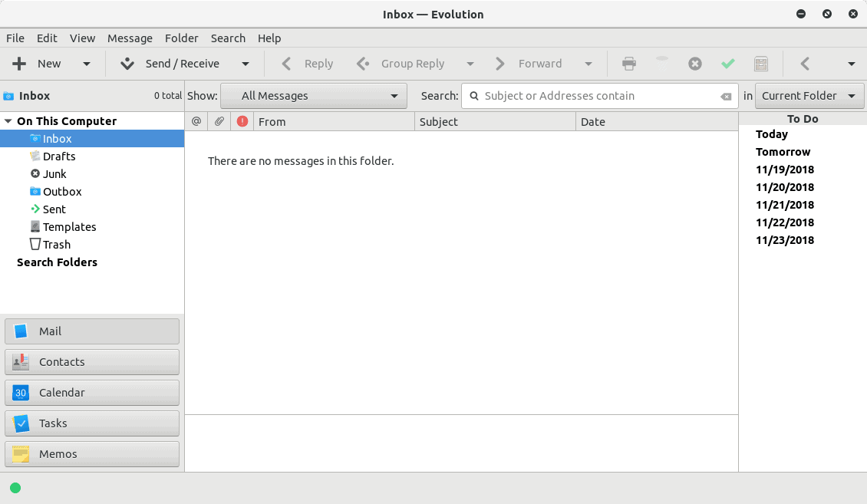Click the Archive icon in the toolbar

tap(761, 64)
